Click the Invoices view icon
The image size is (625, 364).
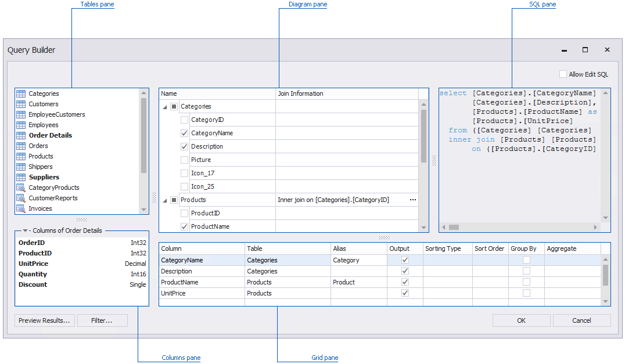21,208
